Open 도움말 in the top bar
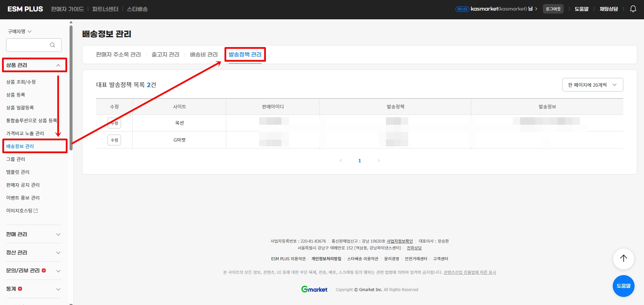Image resolution: width=644 pixels, height=305 pixels. click(x=581, y=9)
